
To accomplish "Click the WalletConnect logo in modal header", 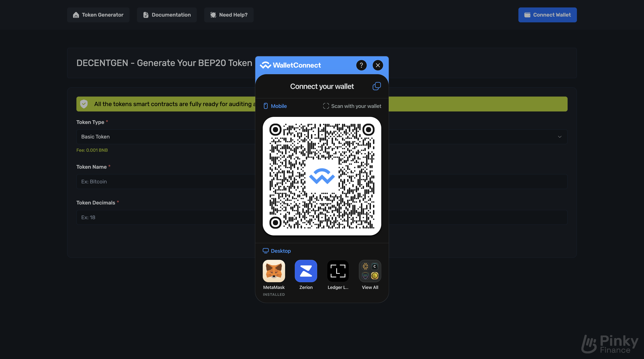I will point(290,65).
